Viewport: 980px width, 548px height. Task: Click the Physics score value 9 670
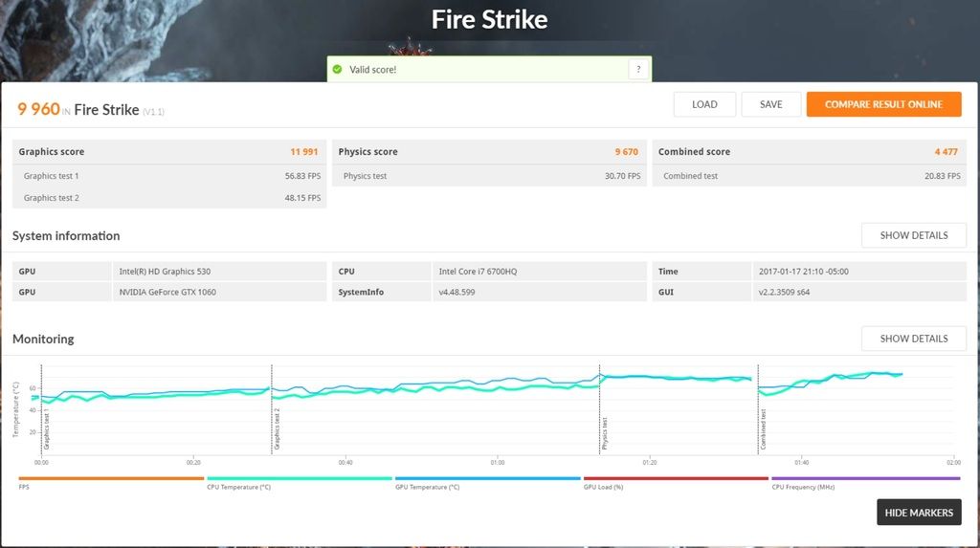(626, 152)
